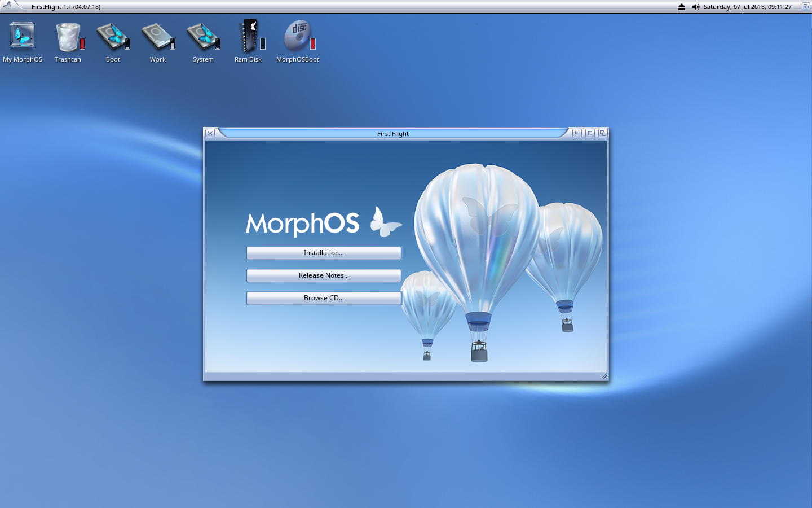Click the speaker volume icon
Screen dimensions: 812x508
click(x=695, y=7)
